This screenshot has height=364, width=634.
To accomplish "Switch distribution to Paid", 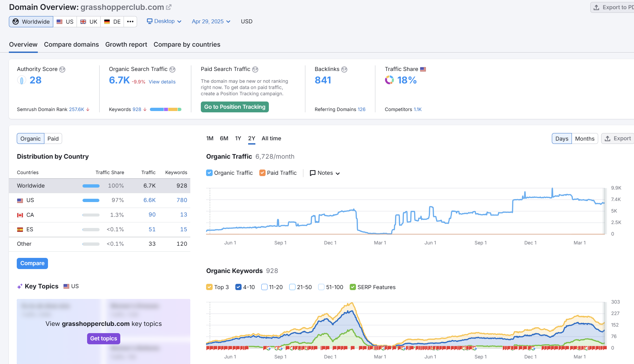I will coord(53,139).
